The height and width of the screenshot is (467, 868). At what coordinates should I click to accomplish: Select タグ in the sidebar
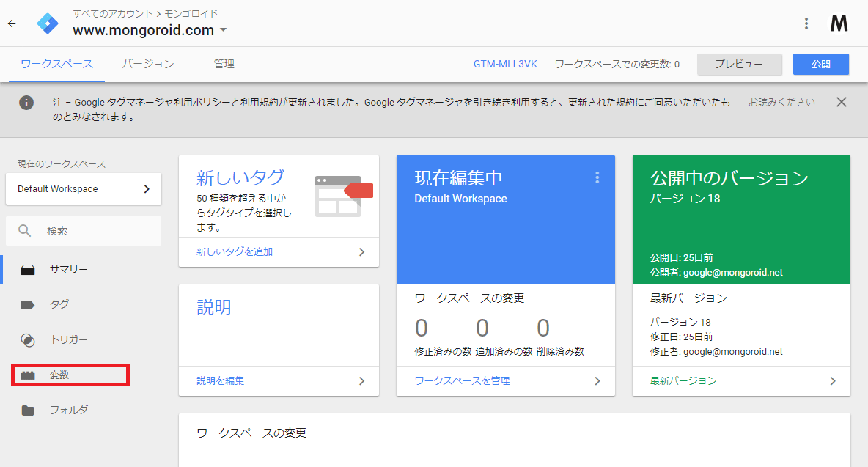[59, 304]
